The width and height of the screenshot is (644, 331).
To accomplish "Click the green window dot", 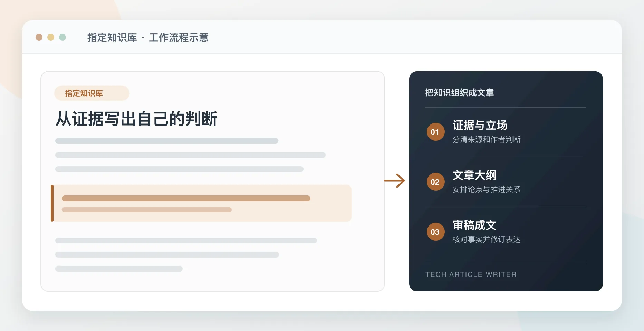I will pos(63,37).
